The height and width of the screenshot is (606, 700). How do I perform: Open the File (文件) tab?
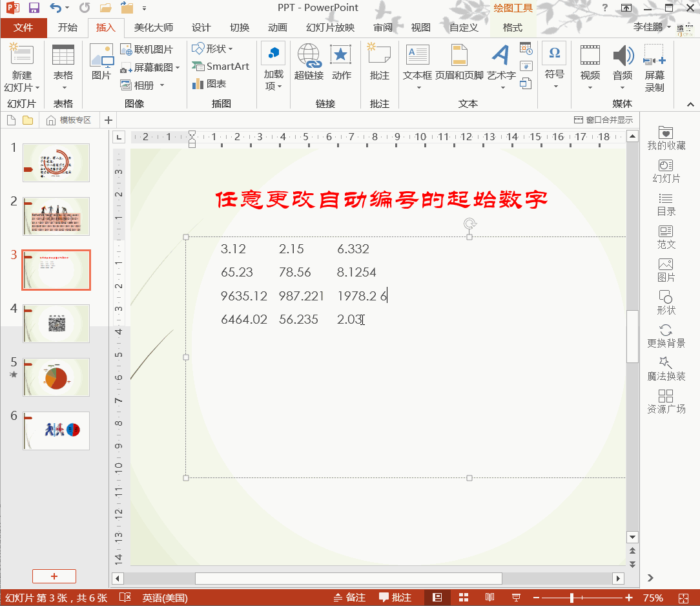tap(23, 28)
